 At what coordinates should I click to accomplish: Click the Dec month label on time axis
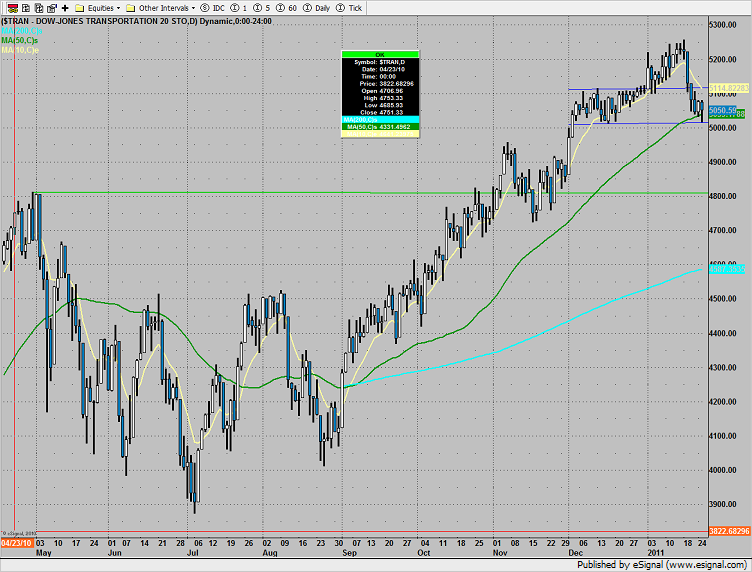tap(576, 553)
